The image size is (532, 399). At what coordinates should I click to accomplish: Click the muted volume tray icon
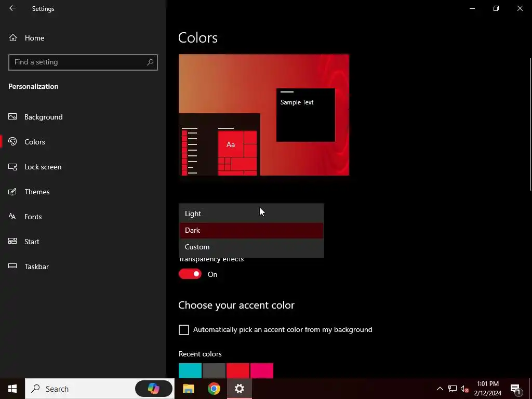click(464, 389)
